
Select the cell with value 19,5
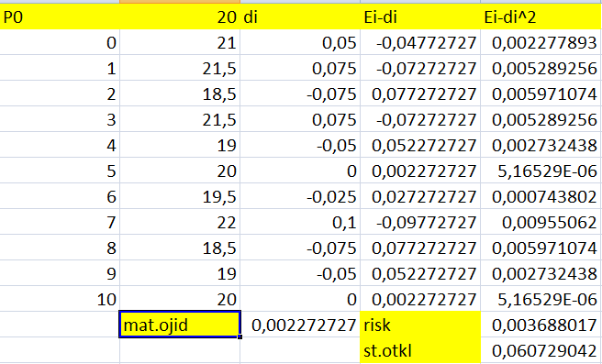point(180,196)
